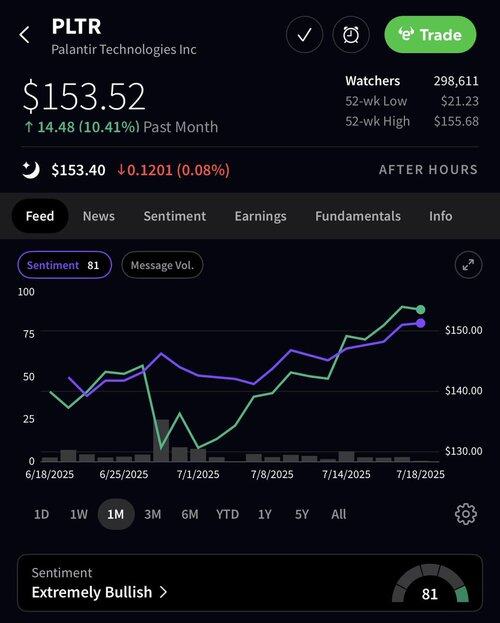The image size is (500, 623).
Task: Open chart settings gear icon
Action: (x=466, y=514)
